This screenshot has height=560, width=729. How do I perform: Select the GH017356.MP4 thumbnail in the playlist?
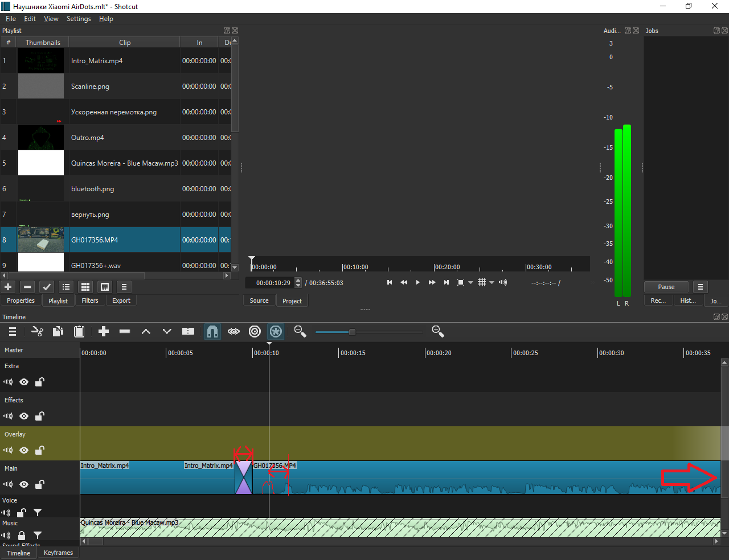(x=41, y=240)
